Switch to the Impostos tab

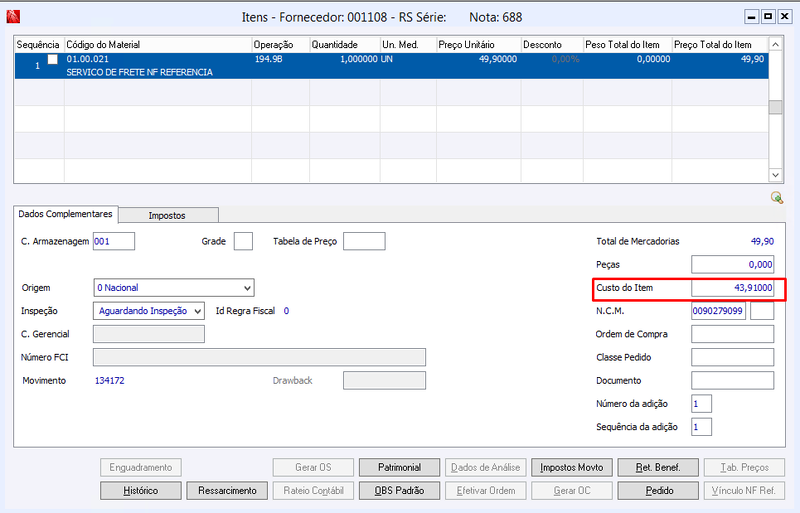pos(167,215)
